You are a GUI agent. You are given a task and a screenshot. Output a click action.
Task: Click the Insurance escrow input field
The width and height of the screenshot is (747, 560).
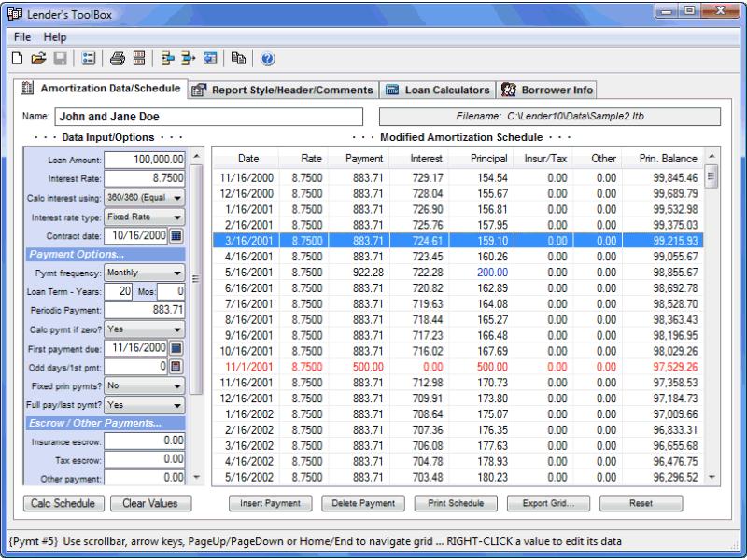(145, 441)
